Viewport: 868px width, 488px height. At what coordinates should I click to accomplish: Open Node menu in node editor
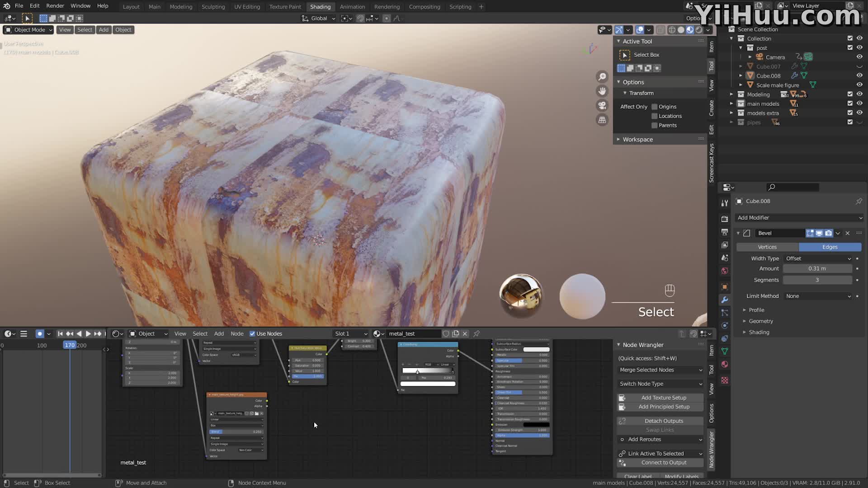tap(237, 333)
